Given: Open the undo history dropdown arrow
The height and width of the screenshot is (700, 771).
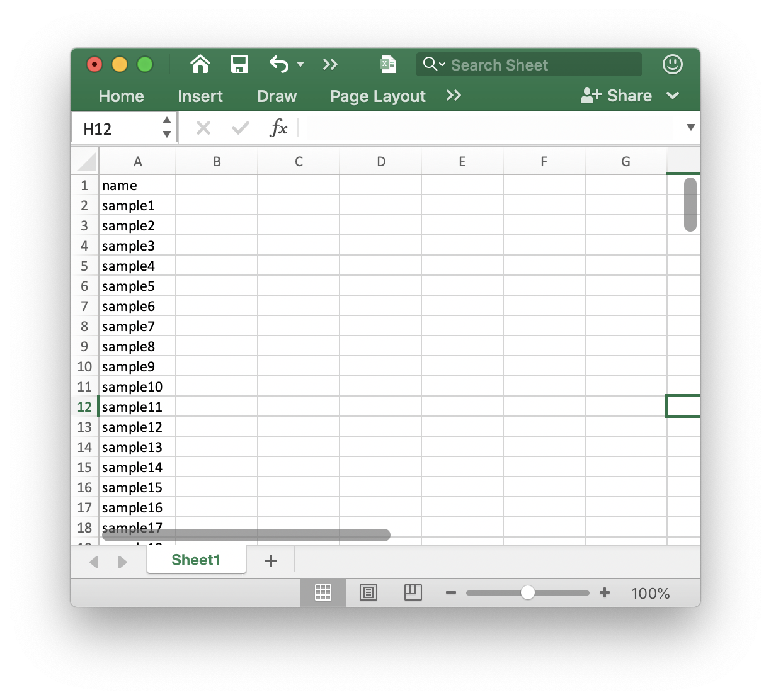Looking at the screenshot, I should point(300,65).
